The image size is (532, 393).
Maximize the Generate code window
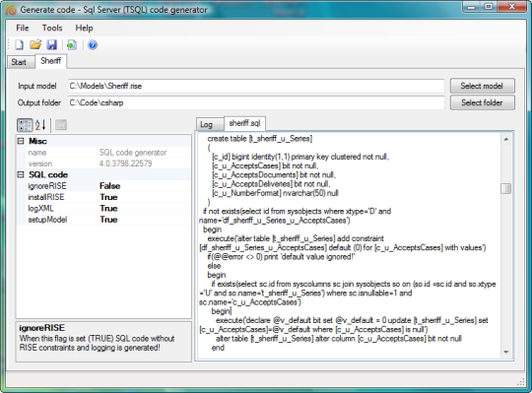click(489, 7)
